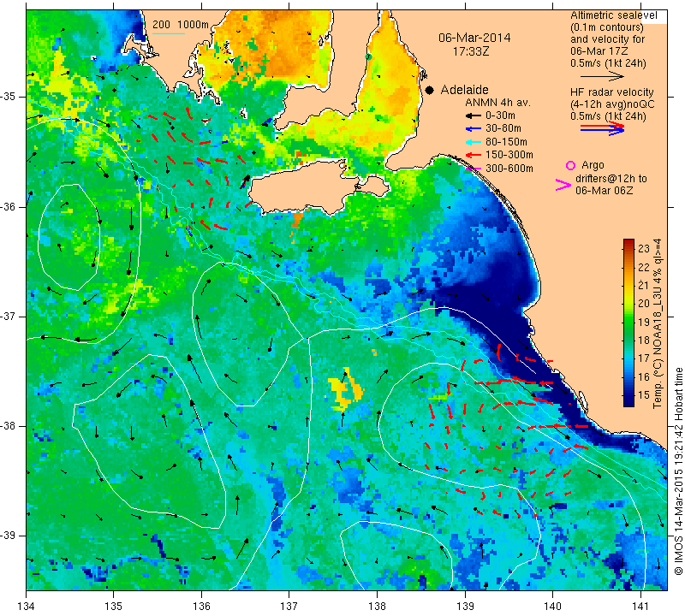
Task: Click the magenta drifters chevron symbol
Action: tap(563, 185)
